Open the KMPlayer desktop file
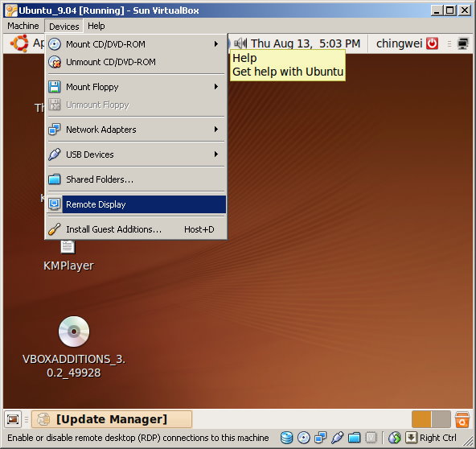 68,256
